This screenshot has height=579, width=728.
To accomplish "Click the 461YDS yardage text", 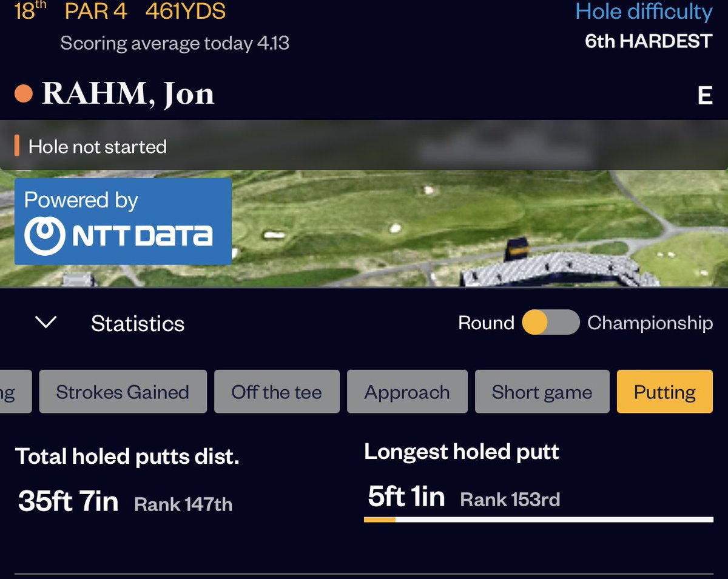I will [186, 11].
